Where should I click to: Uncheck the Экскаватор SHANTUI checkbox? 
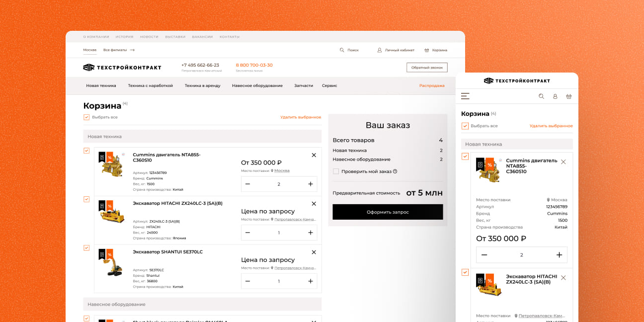point(86,248)
